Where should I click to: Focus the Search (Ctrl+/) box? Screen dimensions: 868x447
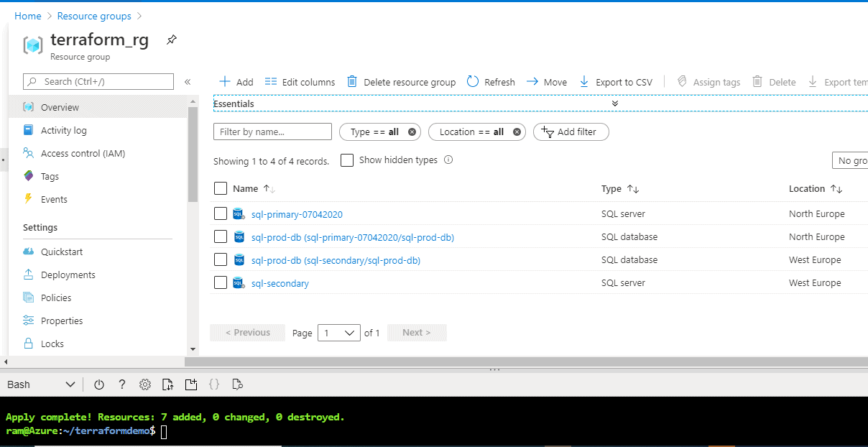[x=98, y=81]
